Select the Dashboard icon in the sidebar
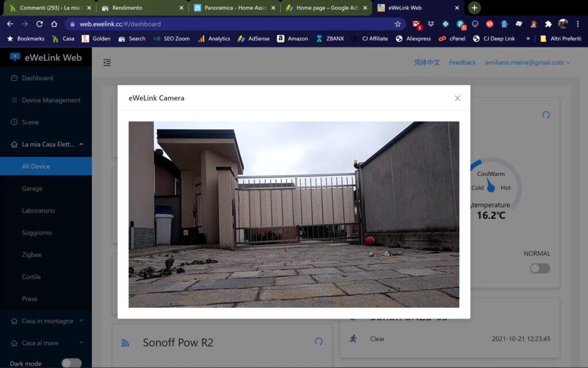The image size is (588, 368). click(x=14, y=78)
